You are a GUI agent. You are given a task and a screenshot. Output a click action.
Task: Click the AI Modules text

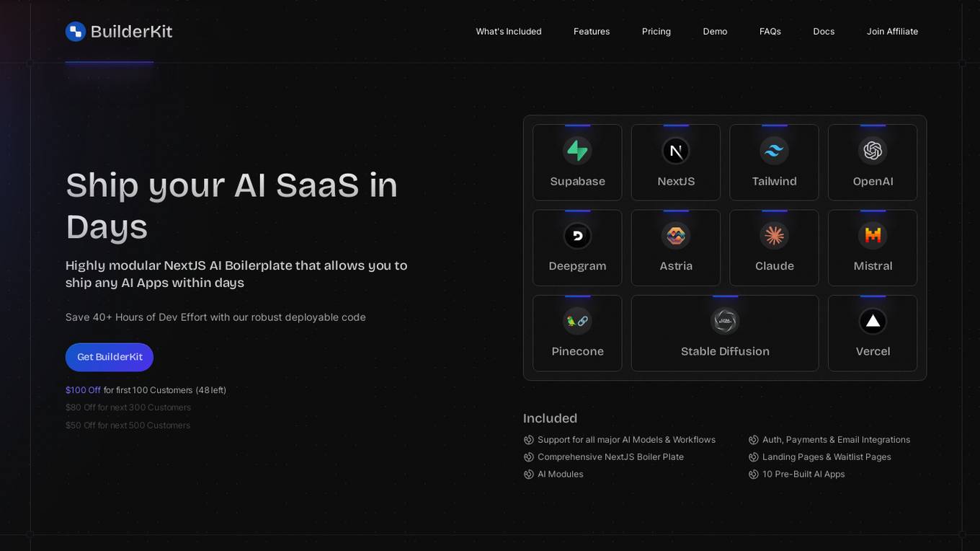coord(560,475)
